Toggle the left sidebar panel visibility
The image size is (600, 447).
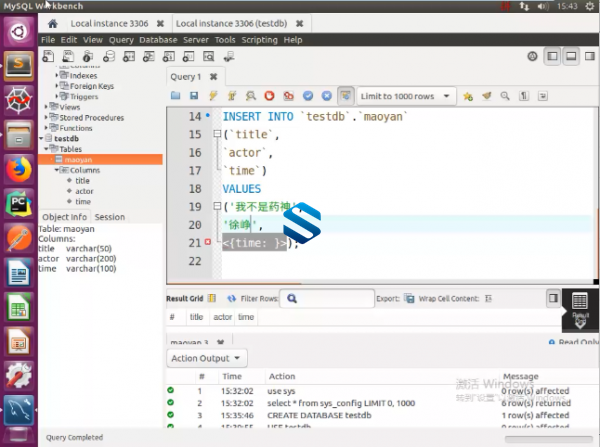[x=552, y=57]
